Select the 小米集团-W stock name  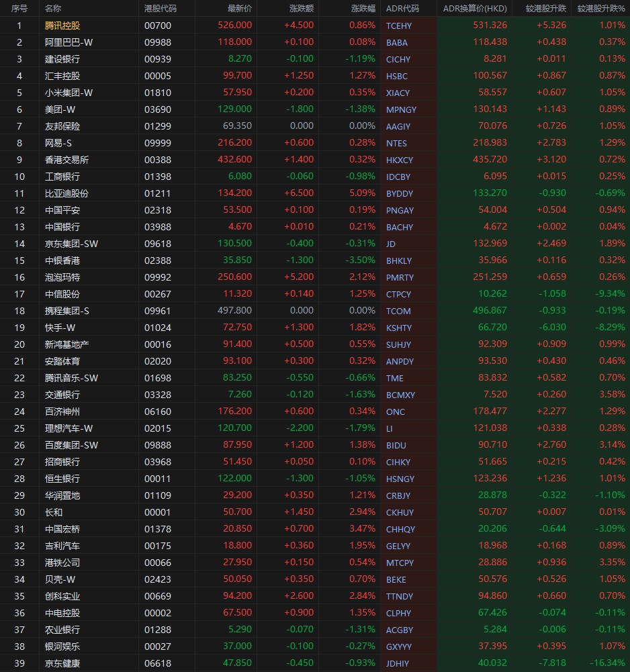(x=69, y=93)
